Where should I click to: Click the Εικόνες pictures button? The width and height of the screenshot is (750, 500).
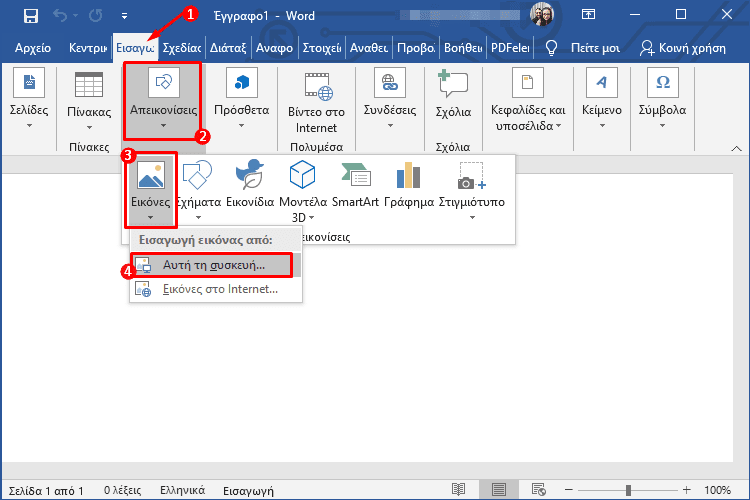coord(151,190)
